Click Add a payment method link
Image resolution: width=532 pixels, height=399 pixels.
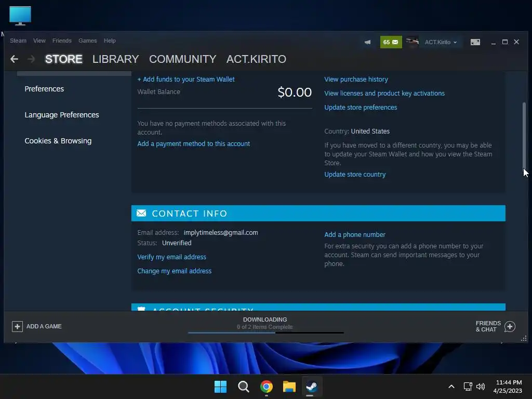194,144
